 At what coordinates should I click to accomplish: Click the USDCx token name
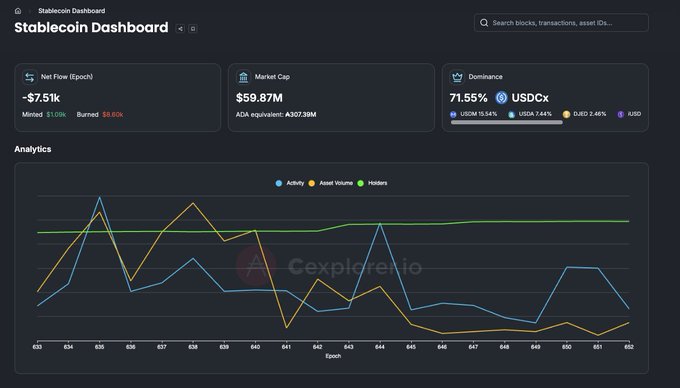(530, 98)
